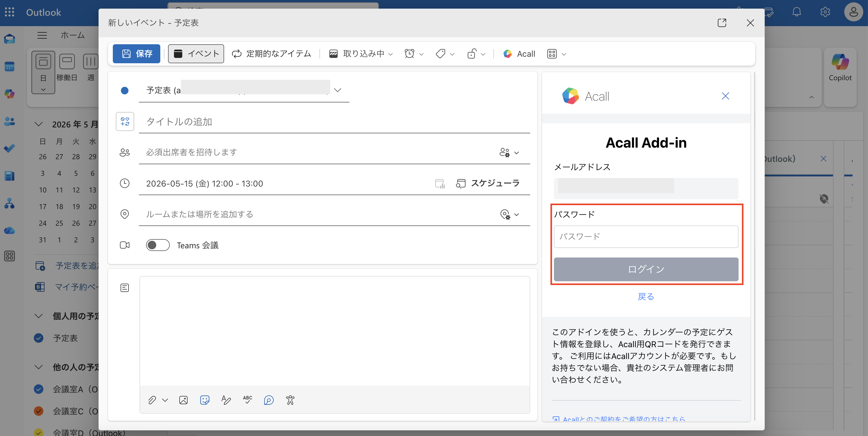Viewport: 868px width, 436px height.
Task: Open the emoji sticker picker
Action: pyautogui.click(x=205, y=400)
